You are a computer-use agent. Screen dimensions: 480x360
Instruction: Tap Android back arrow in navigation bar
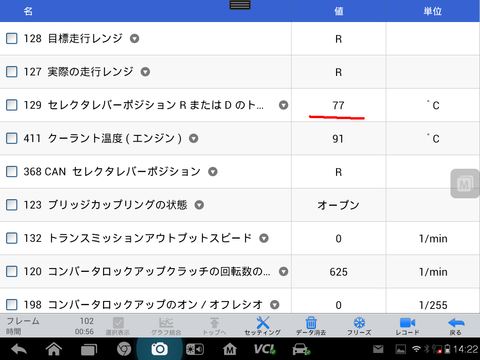click(x=19, y=349)
